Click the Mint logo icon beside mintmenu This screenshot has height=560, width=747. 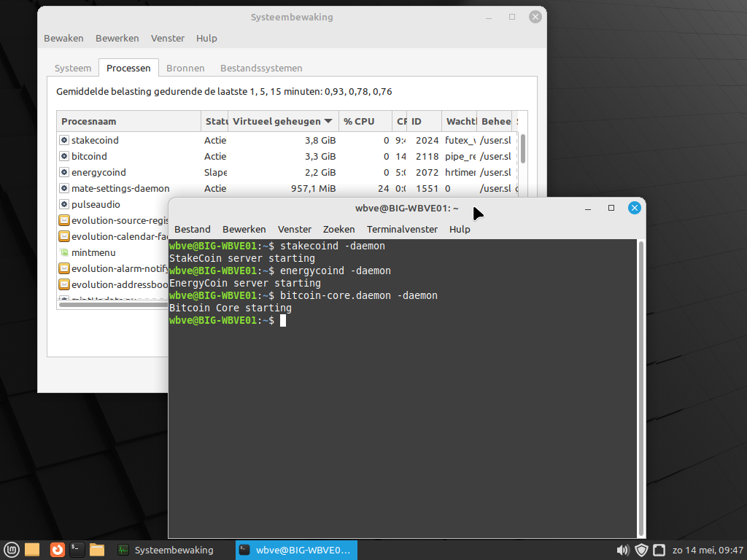click(64, 252)
